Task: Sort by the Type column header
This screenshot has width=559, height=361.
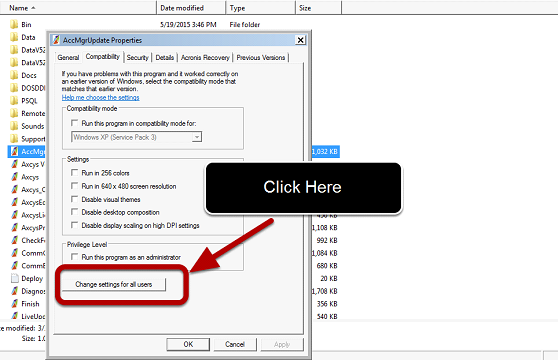Action: point(261,7)
